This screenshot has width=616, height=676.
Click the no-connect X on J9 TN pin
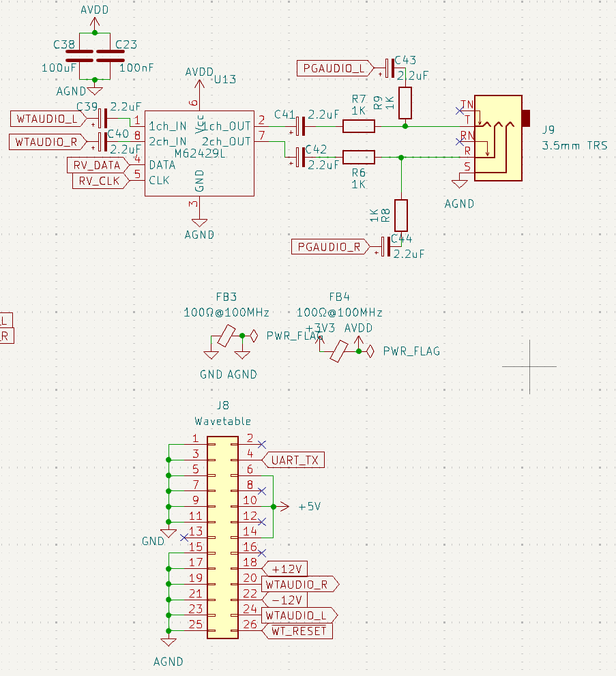coord(460,111)
